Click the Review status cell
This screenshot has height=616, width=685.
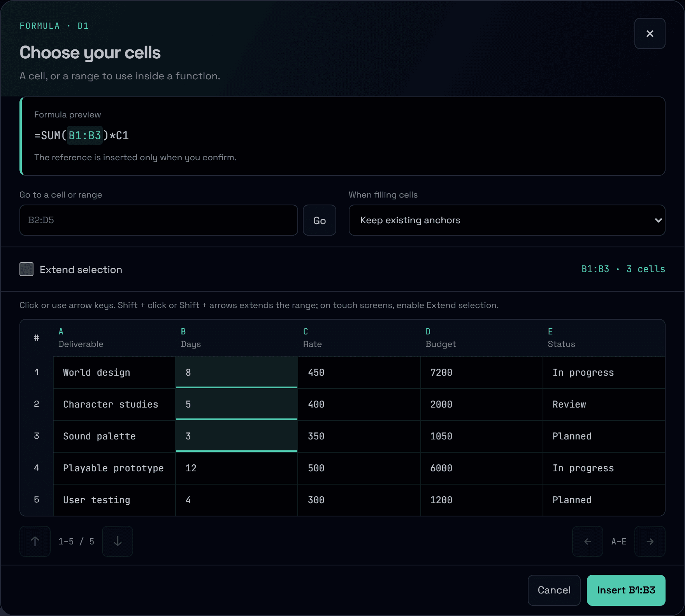[x=604, y=404]
